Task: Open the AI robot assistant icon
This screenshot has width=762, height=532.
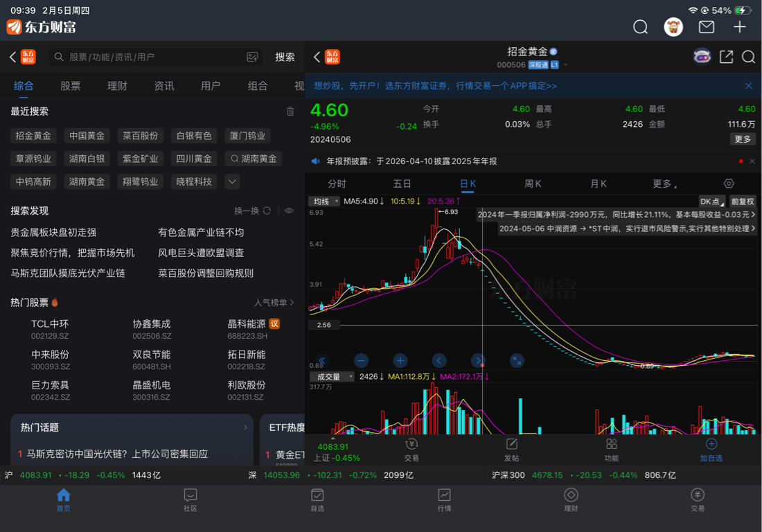Action: [x=702, y=56]
